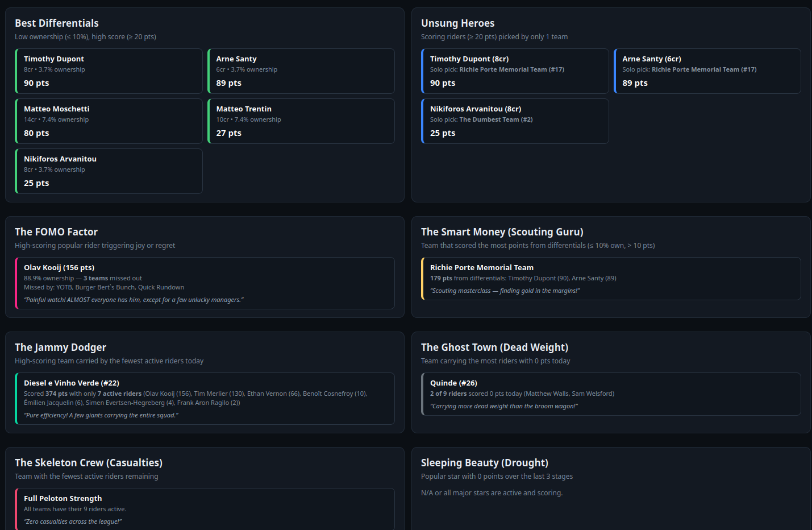Click The Skeleton Crew (Casualties) heading
Viewport: 812px width, 530px height.
[89, 463]
